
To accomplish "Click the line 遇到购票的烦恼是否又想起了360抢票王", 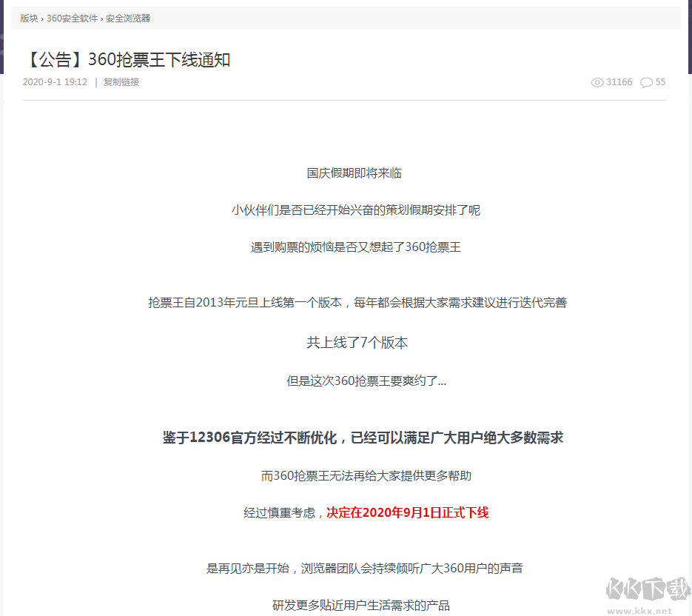I will [x=356, y=247].
